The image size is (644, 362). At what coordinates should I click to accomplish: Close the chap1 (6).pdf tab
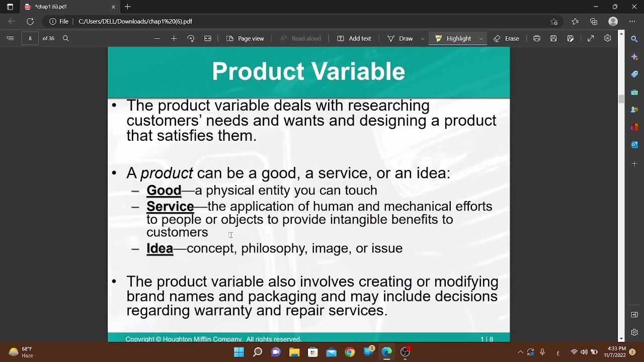[113, 7]
